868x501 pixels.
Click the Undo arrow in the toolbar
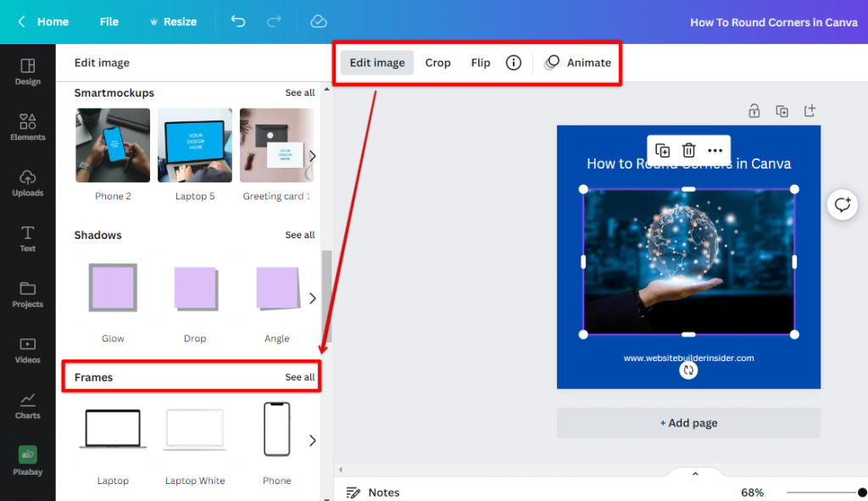tap(238, 21)
